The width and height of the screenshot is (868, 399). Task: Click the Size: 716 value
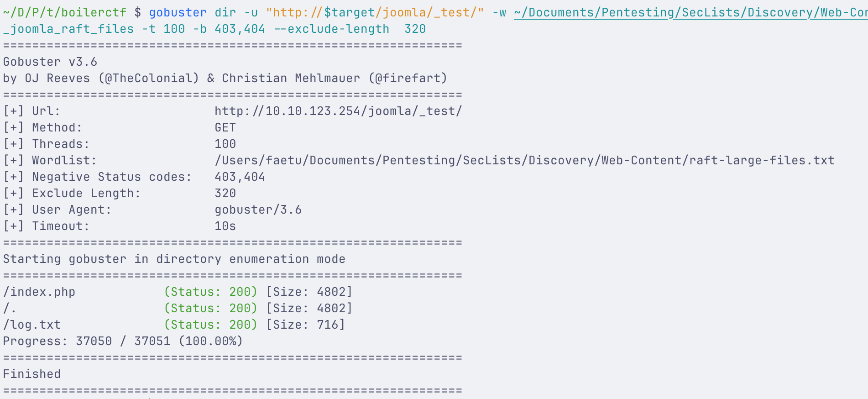pyautogui.click(x=306, y=325)
